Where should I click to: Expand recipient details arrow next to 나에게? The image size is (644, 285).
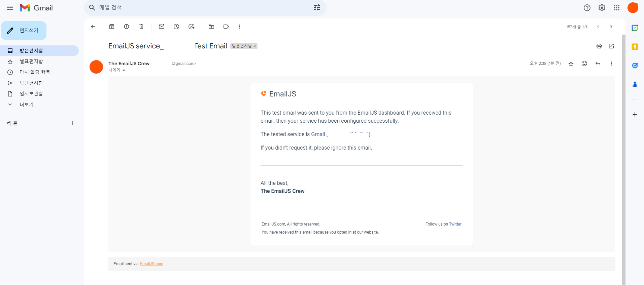[124, 70]
